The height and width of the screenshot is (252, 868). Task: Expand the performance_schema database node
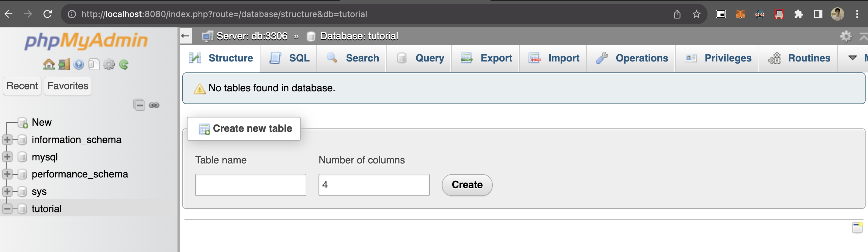tap(7, 174)
